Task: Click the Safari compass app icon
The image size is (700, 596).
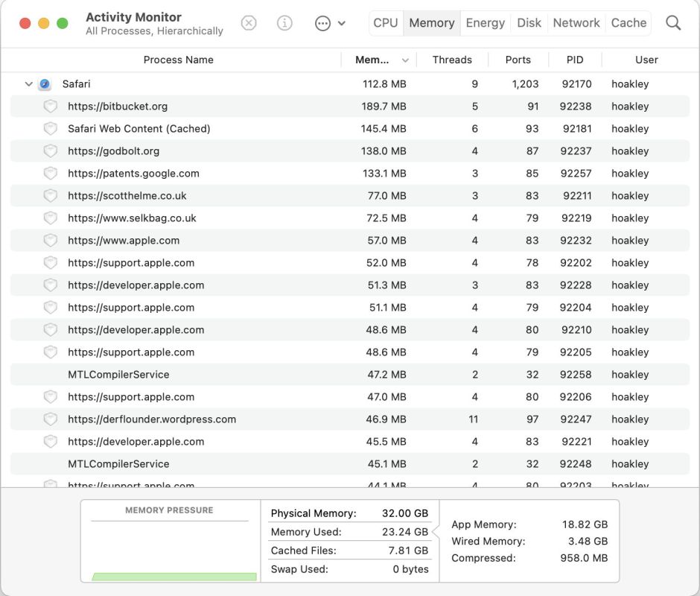Action: (x=45, y=84)
